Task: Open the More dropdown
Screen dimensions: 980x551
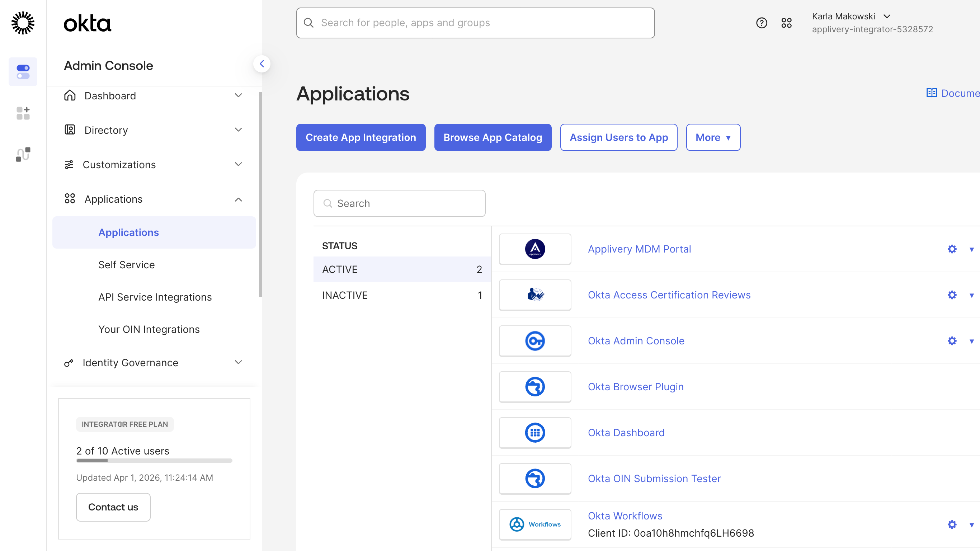Action: pos(713,137)
